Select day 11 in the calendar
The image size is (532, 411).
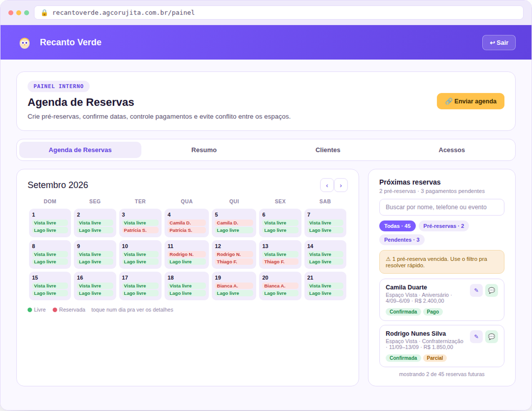[187, 255]
